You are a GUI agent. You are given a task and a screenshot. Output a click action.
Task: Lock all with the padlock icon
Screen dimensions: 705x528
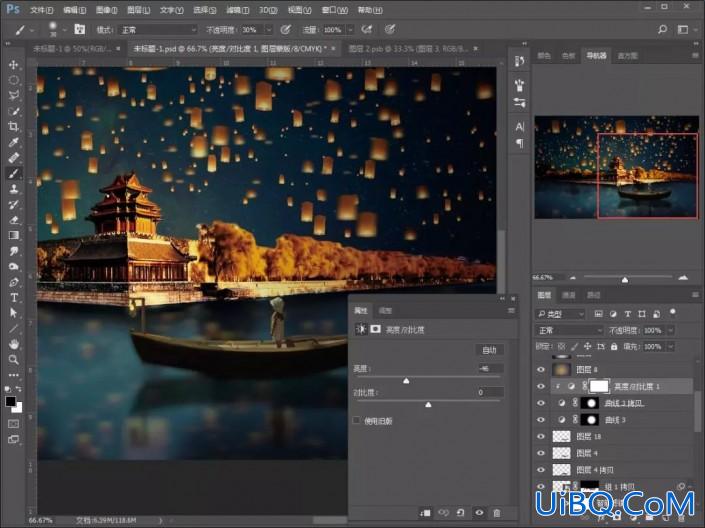pos(614,346)
